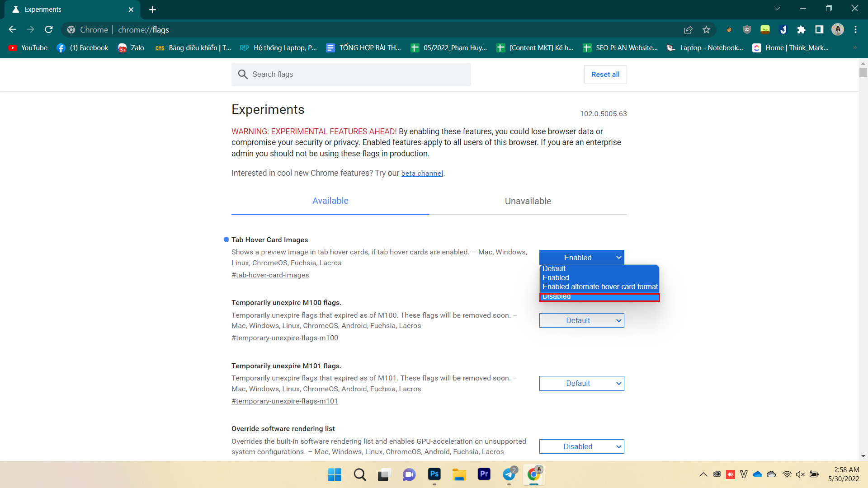
Task: Open the Zalo bookmark
Action: point(131,48)
